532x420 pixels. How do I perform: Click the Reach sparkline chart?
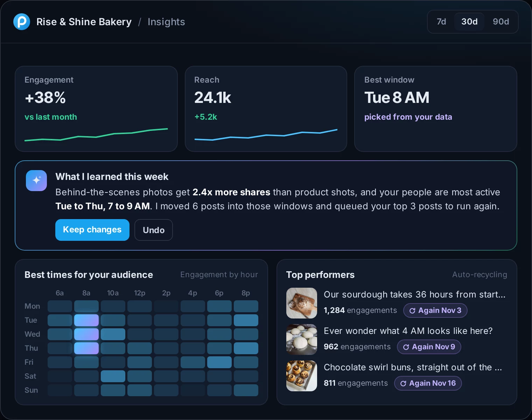266,135
